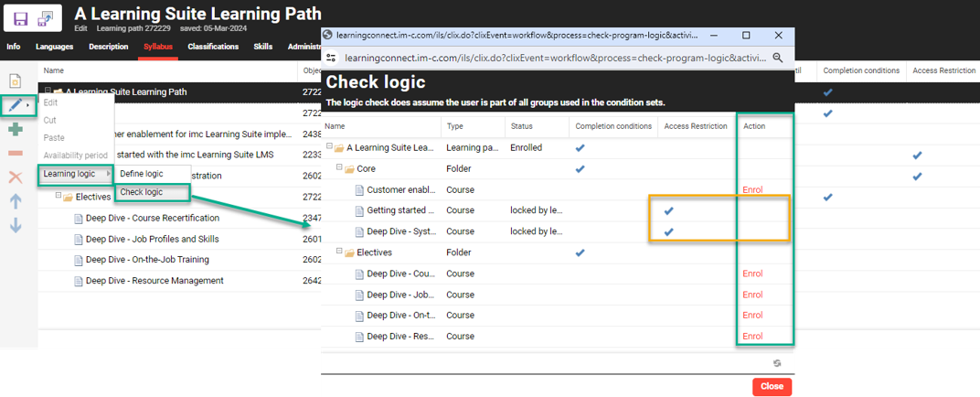Click the Electives folder icon in syllabus tree
This screenshot has height=397, width=980.
(69, 197)
